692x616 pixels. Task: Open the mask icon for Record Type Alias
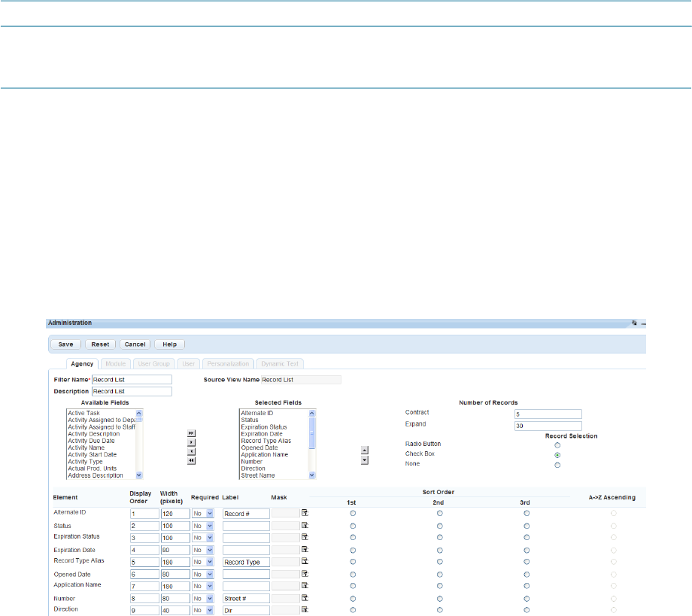(305, 561)
